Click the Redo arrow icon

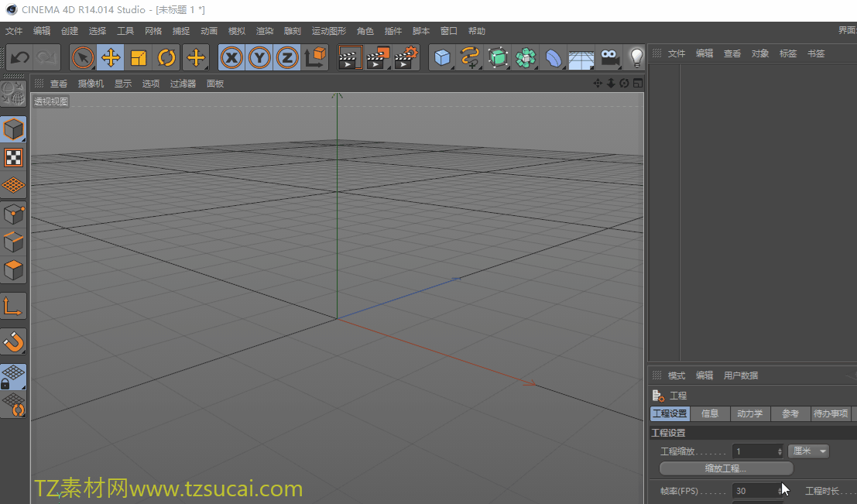(46, 57)
